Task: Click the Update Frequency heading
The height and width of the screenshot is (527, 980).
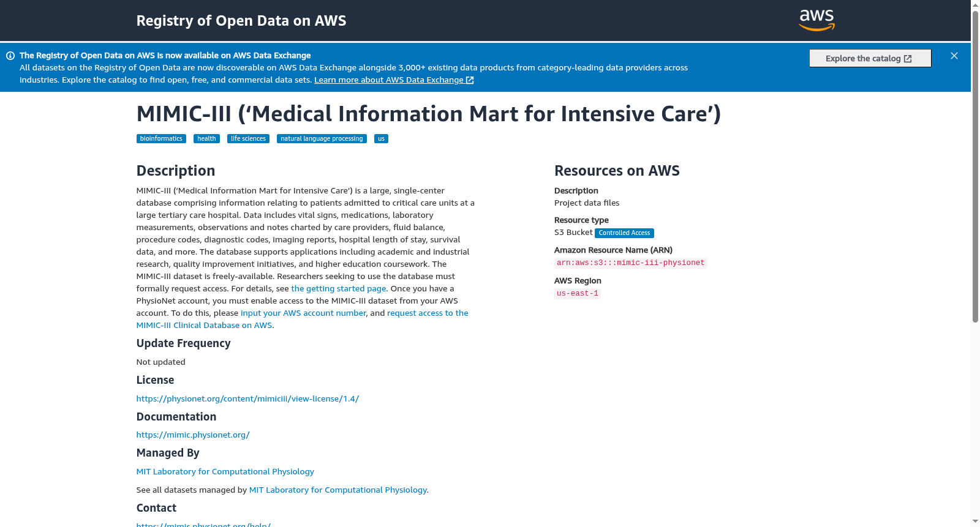Action: pyautogui.click(x=183, y=343)
